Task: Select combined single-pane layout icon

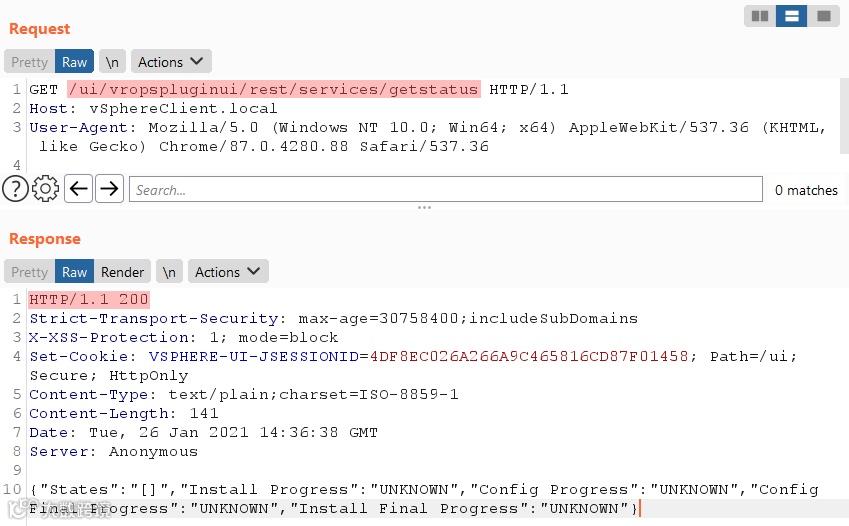Action: (824, 16)
